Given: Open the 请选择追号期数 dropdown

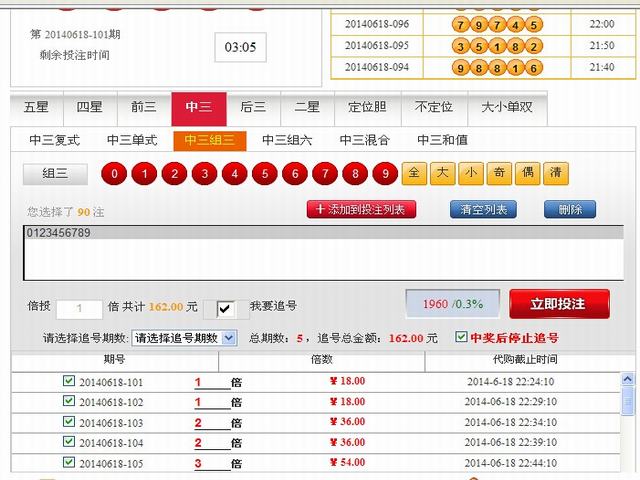Looking at the screenshot, I should click(x=184, y=338).
